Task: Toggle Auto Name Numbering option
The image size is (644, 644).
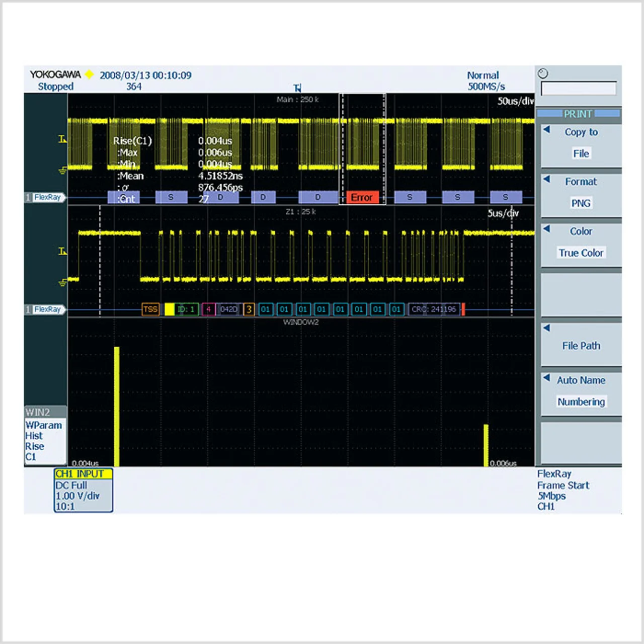Action: (x=581, y=391)
